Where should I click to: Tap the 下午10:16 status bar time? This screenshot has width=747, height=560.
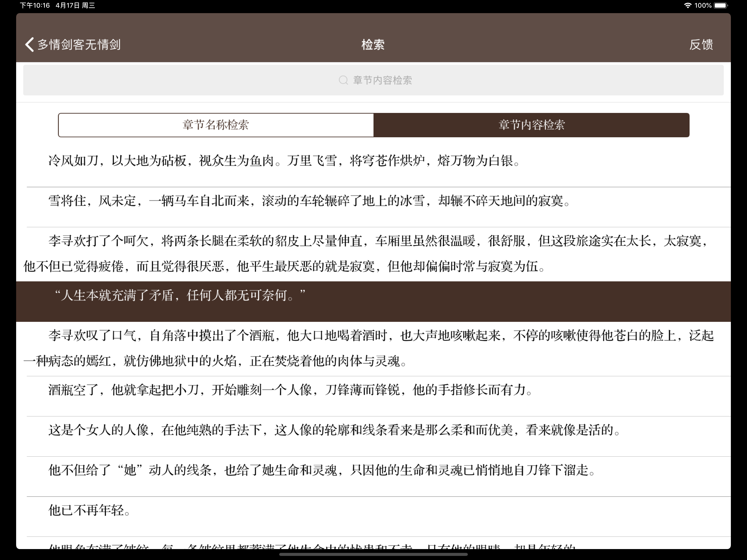point(35,5)
